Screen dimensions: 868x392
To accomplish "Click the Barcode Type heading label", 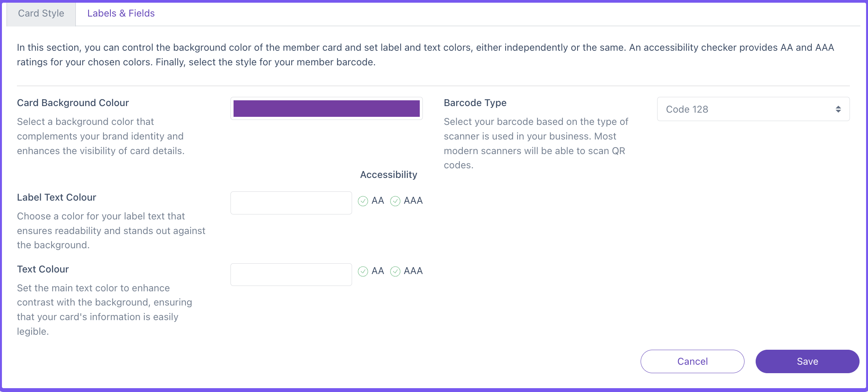I will click(x=475, y=103).
